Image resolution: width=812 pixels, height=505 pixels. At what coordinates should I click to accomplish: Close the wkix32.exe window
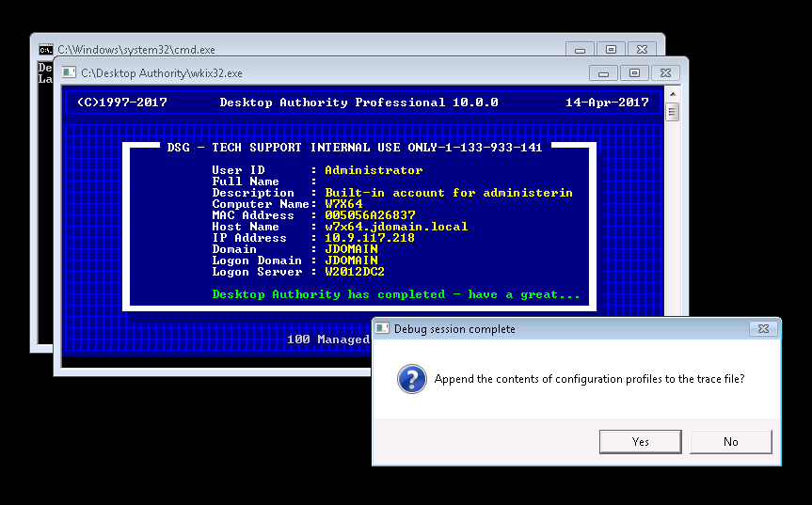[666, 73]
